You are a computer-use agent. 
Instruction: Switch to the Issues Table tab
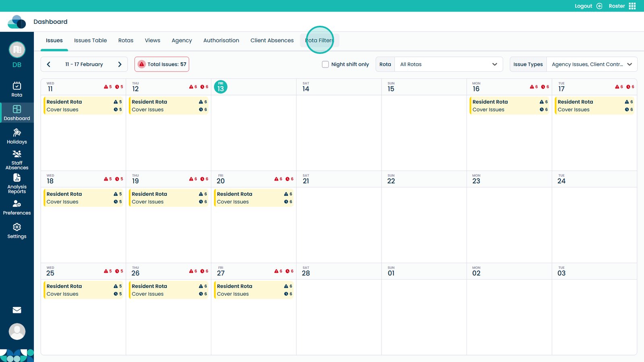[91, 41]
